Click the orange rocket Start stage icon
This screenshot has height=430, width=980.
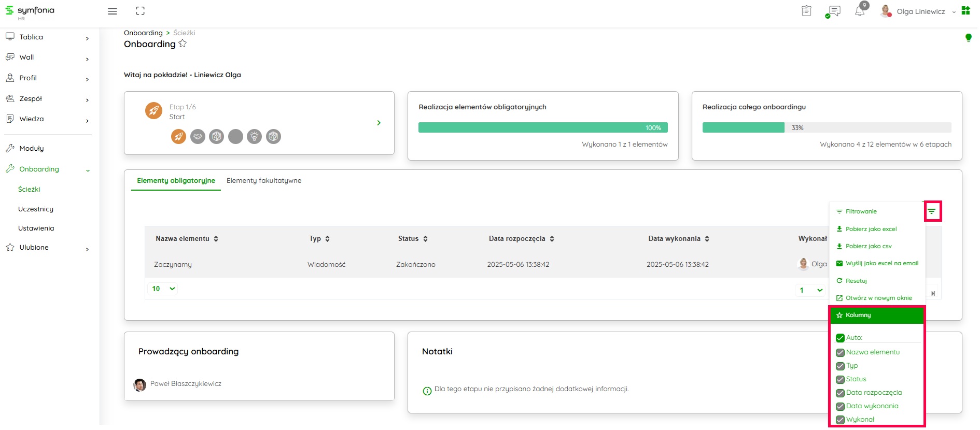click(x=178, y=137)
